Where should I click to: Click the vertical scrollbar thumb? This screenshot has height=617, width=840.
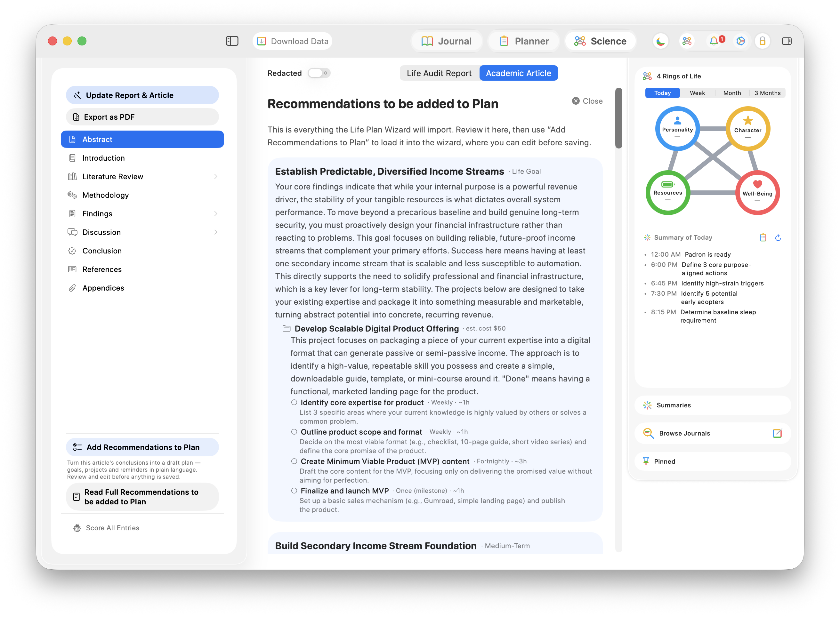(x=619, y=118)
